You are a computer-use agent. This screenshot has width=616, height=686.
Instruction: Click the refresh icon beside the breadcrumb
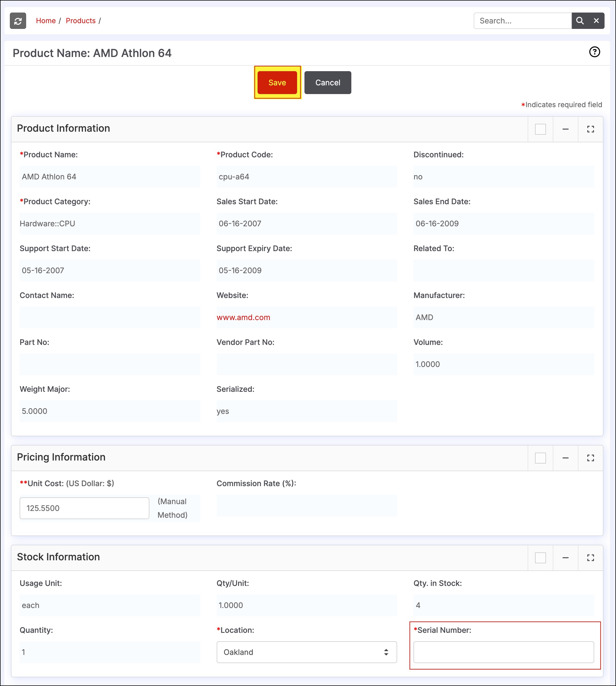tap(18, 21)
